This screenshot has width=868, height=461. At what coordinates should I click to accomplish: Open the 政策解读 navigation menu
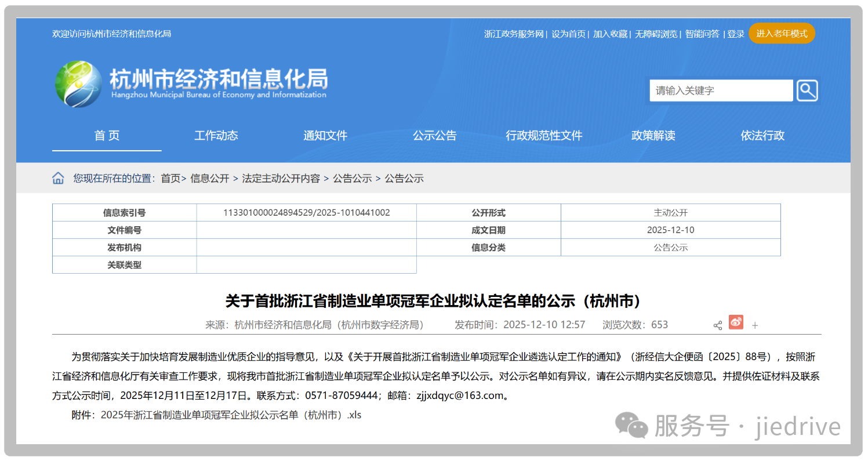click(653, 136)
